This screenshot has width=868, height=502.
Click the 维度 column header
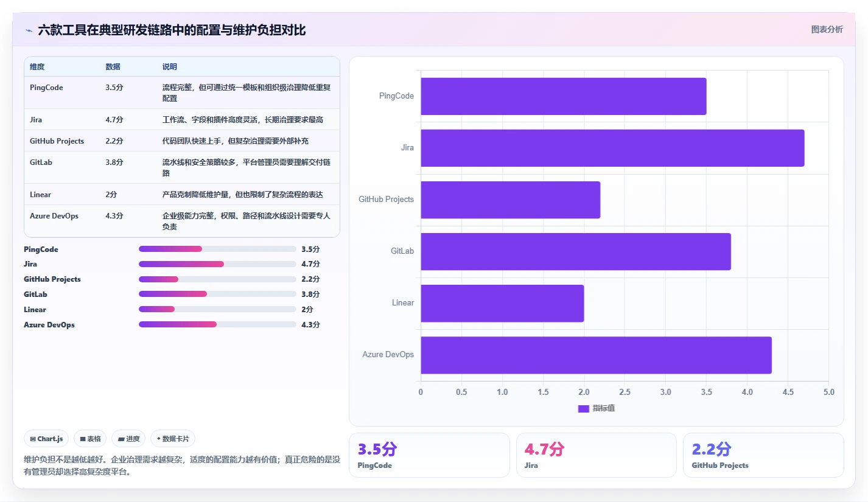(x=37, y=67)
